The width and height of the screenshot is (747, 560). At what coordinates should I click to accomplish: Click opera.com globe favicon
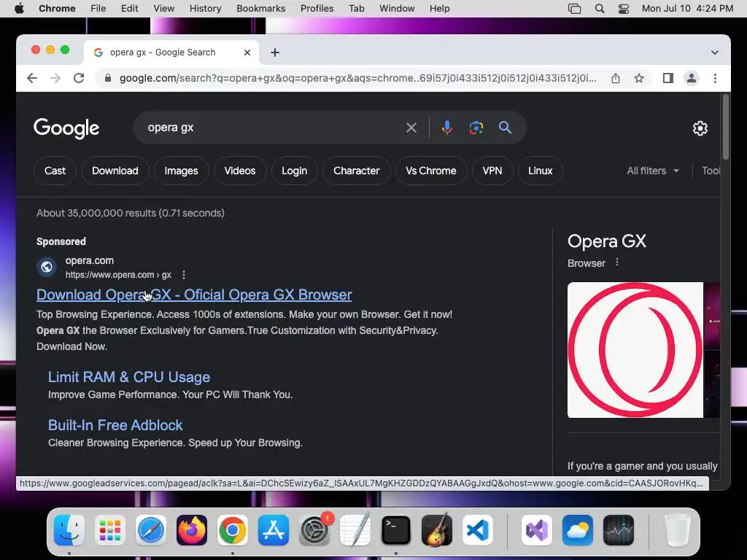pyautogui.click(x=47, y=267)
